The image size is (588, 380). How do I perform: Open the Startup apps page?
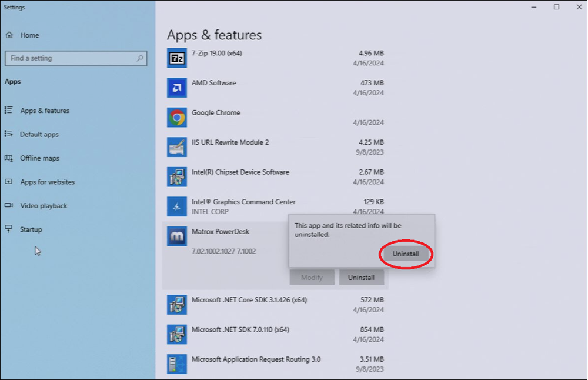(x=31, y=230)
